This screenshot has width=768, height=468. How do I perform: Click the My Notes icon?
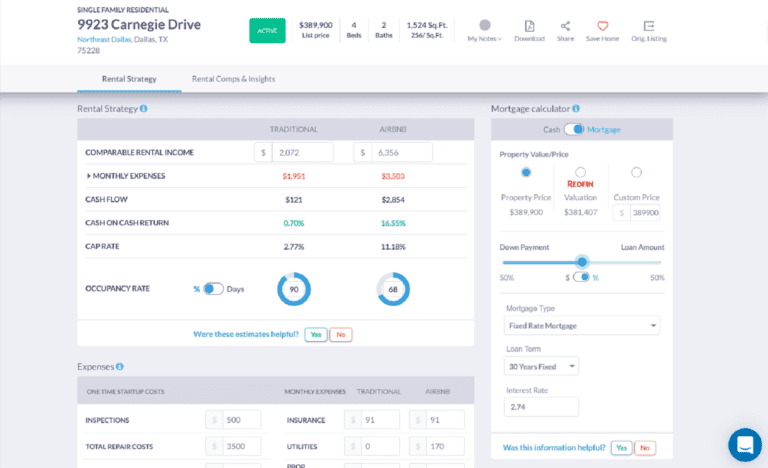click(x=485, y=25)
